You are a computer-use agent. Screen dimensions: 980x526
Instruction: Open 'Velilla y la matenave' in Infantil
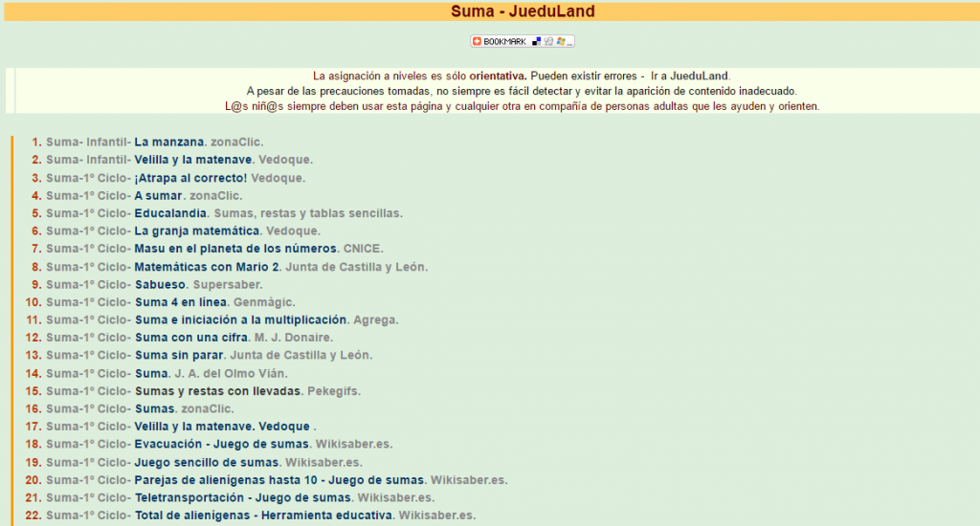pyautogui.click(x=193, y=160)
